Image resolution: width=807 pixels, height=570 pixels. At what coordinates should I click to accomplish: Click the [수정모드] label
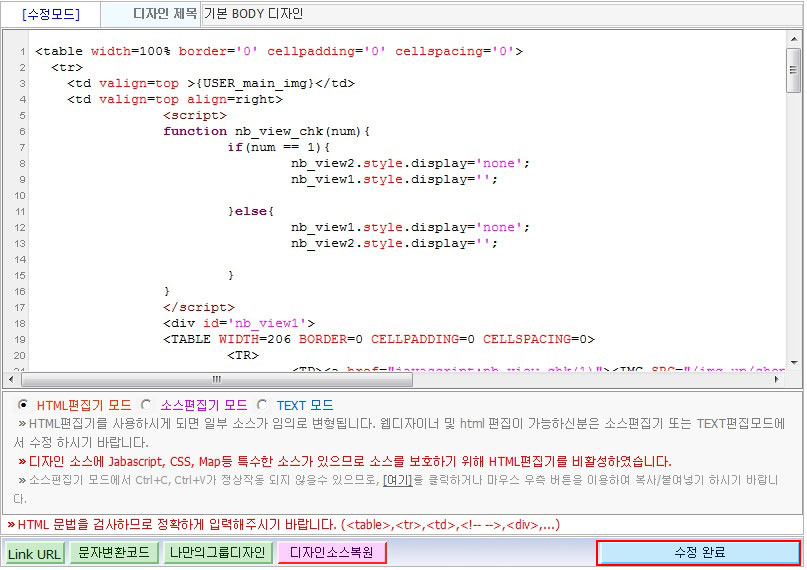tap(51, 14)
